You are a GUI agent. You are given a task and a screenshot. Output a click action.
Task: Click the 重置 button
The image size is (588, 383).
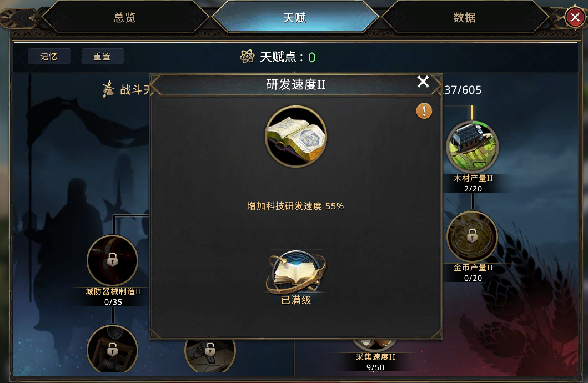(102, 56)
